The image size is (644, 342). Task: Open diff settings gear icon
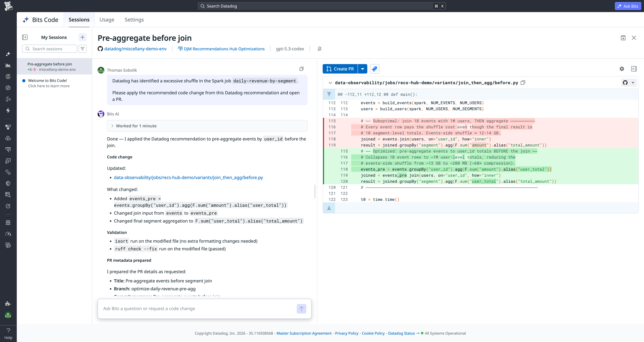(622, 69)
